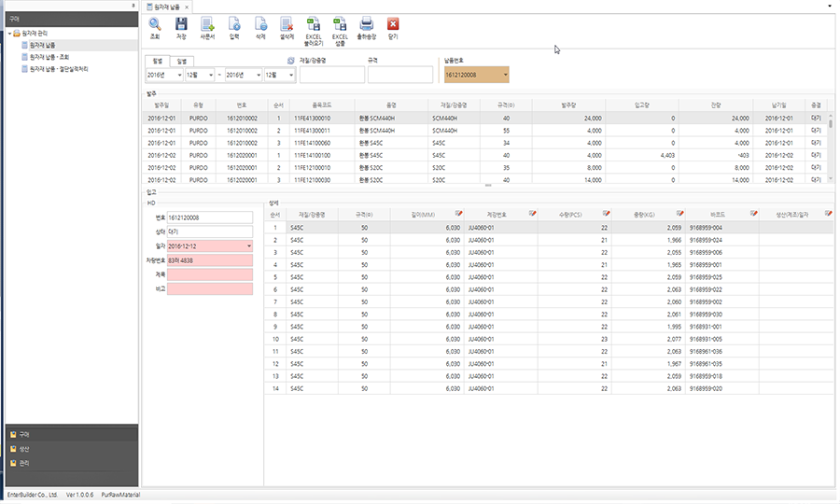Open the 일자 2016-12-12 date dropdown
Viewport: 840px width, 504px height.
click(249, 246)
